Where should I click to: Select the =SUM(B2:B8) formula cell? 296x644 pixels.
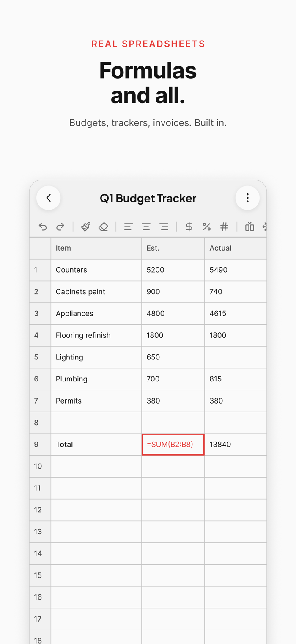173,445
